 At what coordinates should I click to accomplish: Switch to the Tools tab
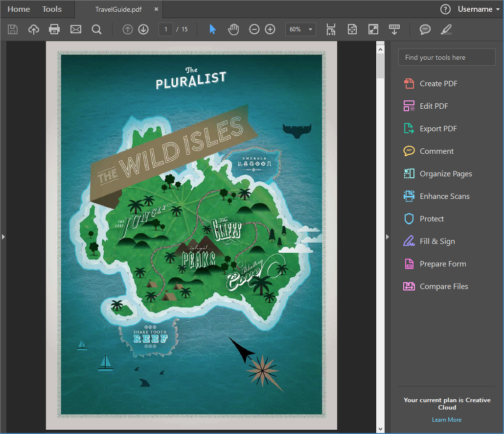pos(52,9)
